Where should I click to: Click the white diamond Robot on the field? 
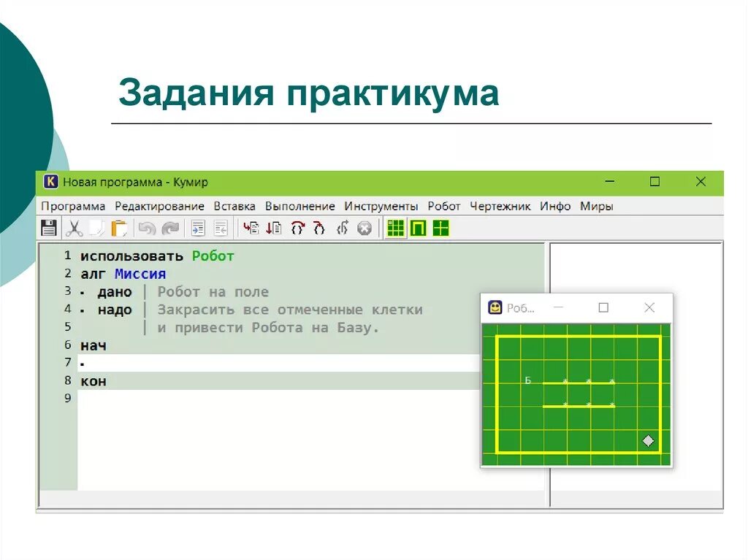click(649, 441)
